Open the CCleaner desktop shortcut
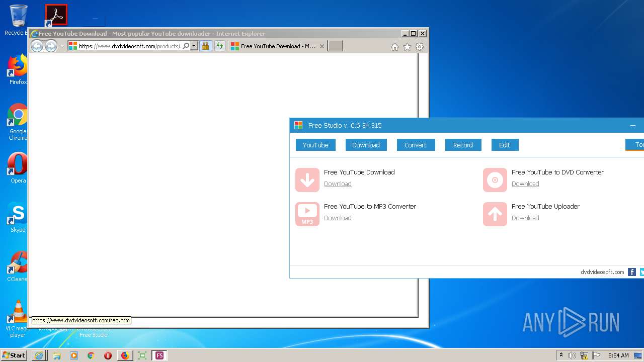644x362 pixels. click(18, 266)
